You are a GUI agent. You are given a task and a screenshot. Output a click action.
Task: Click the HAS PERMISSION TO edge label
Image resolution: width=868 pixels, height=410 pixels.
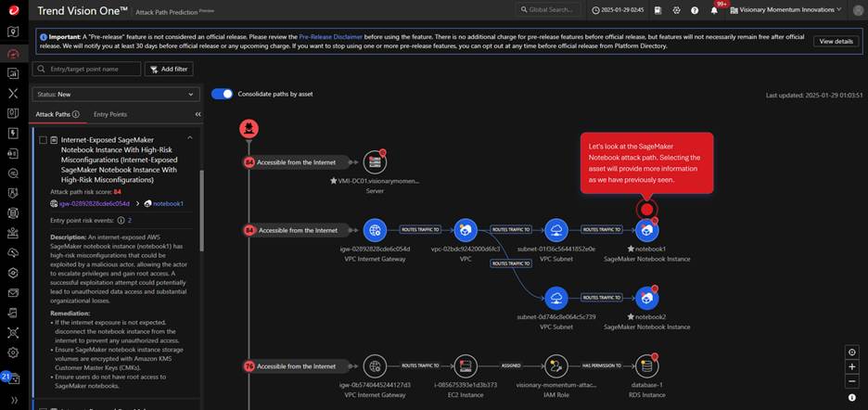602,365
